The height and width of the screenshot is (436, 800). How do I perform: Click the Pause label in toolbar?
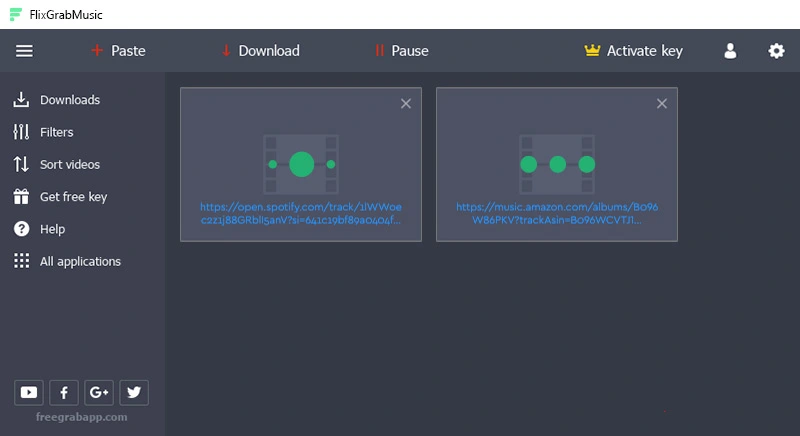click(x=410, y=51)
